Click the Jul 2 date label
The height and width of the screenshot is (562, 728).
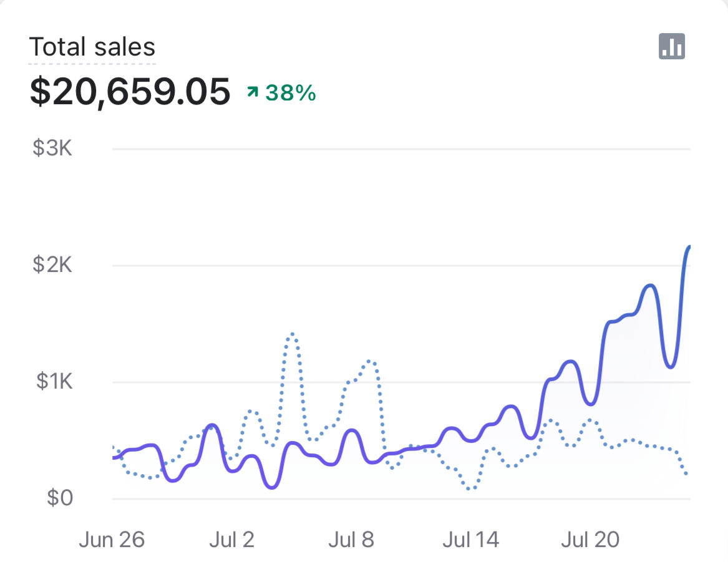pos(231,540)
